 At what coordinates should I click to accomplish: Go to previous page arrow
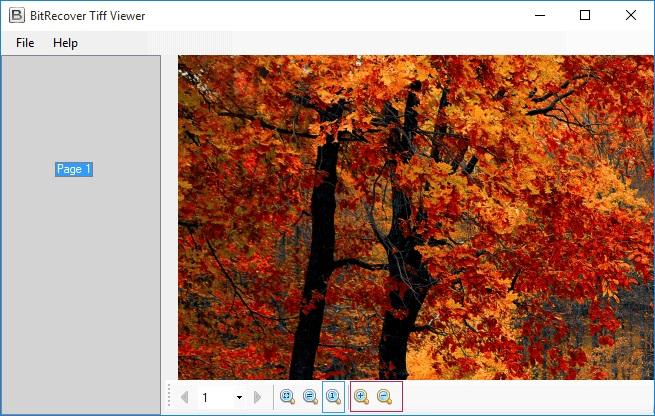tap(185, 397)
